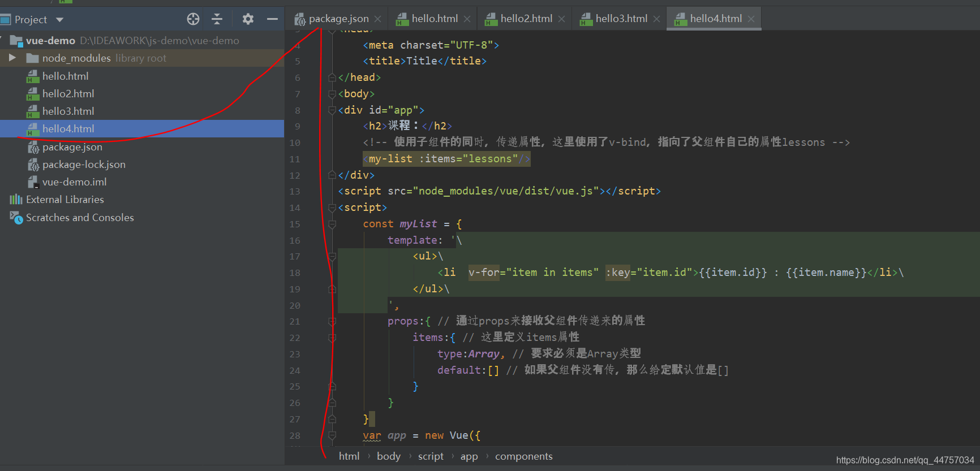Viewport: 980px width, 471px height.
Task: Click 'html' in the breadcrumb bar
Action: pos(349,456)
